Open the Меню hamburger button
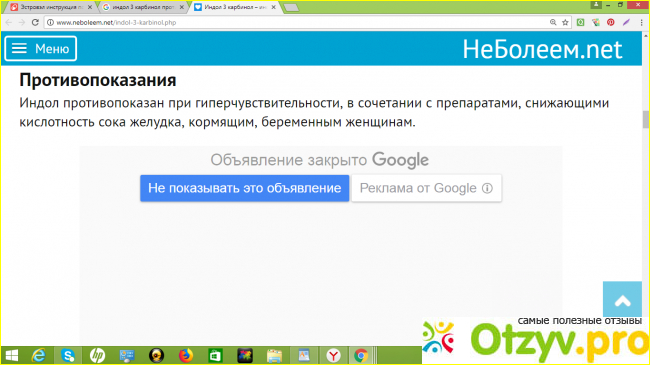The image size is (650, 365). click(x=41, y=49)
